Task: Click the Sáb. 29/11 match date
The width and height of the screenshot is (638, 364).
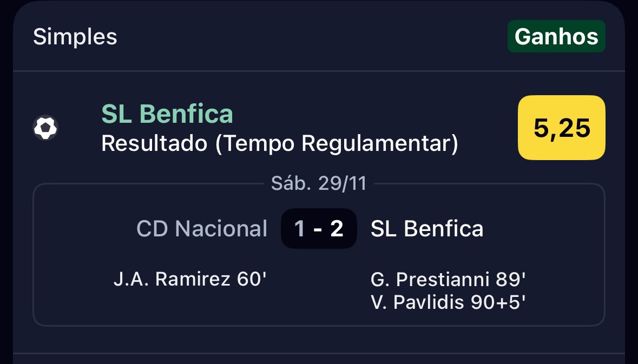Action: pyautogui.click(x=319, y=183)
